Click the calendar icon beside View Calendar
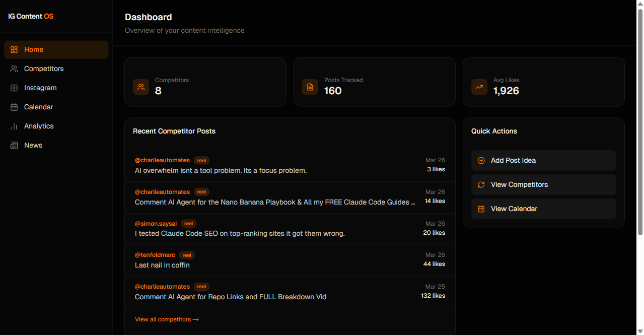 481,209
